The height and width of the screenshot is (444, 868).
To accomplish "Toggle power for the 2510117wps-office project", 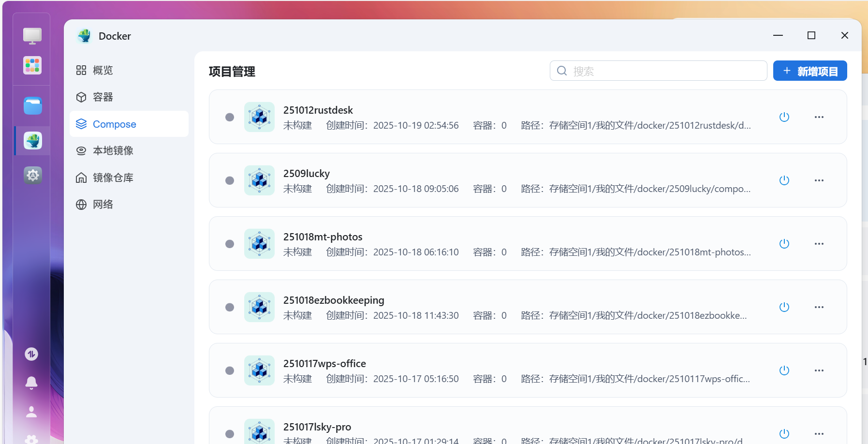I will pyautogui.click(x=784, y=370).
